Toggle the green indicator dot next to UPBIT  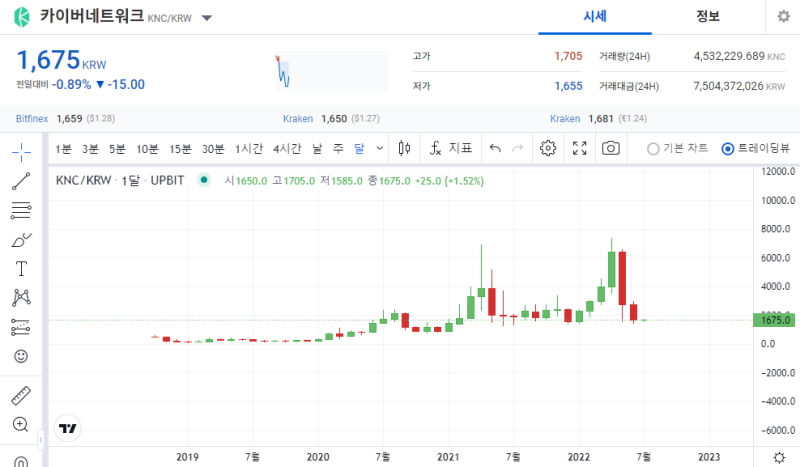point(204,180)
